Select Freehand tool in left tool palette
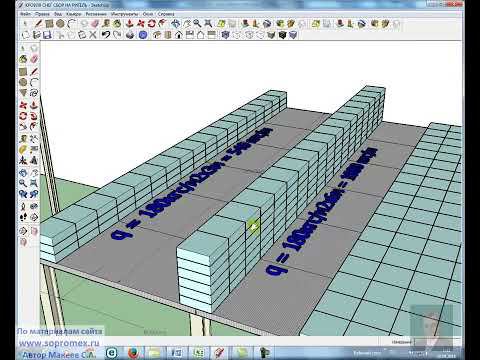Image resolution: width=480 pixels, height=360 pixels. [x=34, y=93]
